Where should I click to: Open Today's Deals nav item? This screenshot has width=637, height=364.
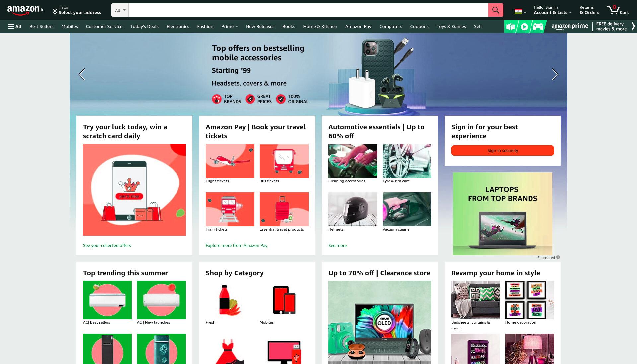[x=144, y=26]
